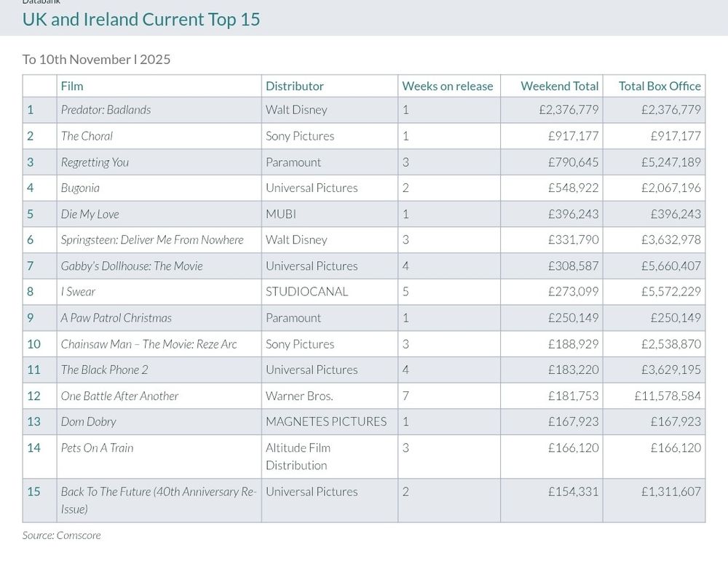Select the film title Bugonia
Image resolution: width=728 pixels, height=574 pixels.
click(x=80, y=188)
